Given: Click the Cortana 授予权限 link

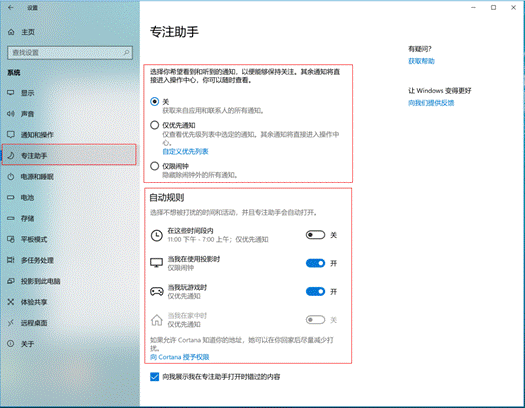Looking at the screenshot, I should coord(179,357).
